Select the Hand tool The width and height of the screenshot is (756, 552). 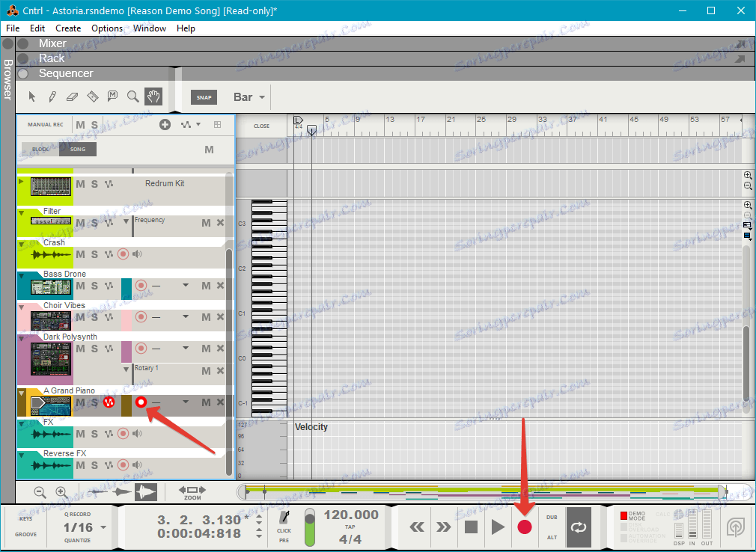click(153, 96)
